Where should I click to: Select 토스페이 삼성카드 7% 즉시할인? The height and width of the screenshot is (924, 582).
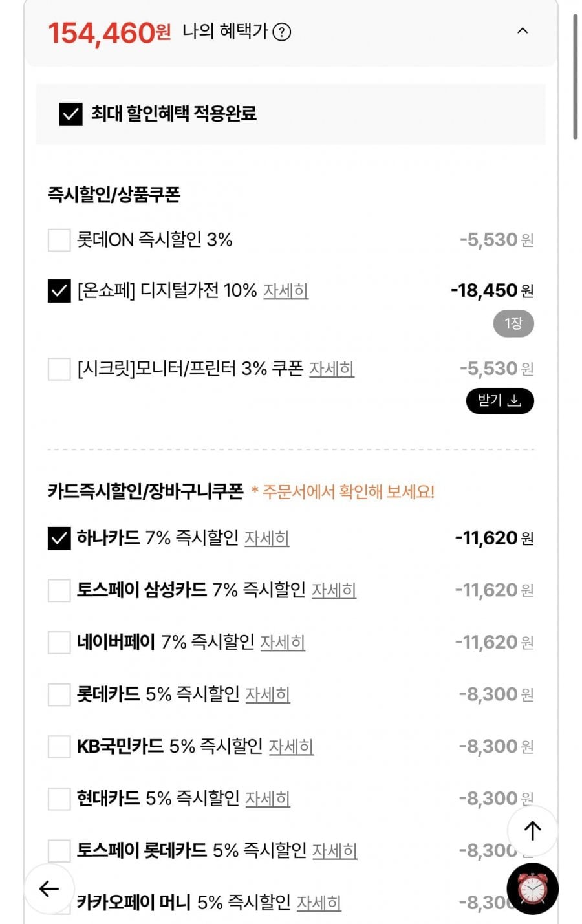tap(59, 590)
